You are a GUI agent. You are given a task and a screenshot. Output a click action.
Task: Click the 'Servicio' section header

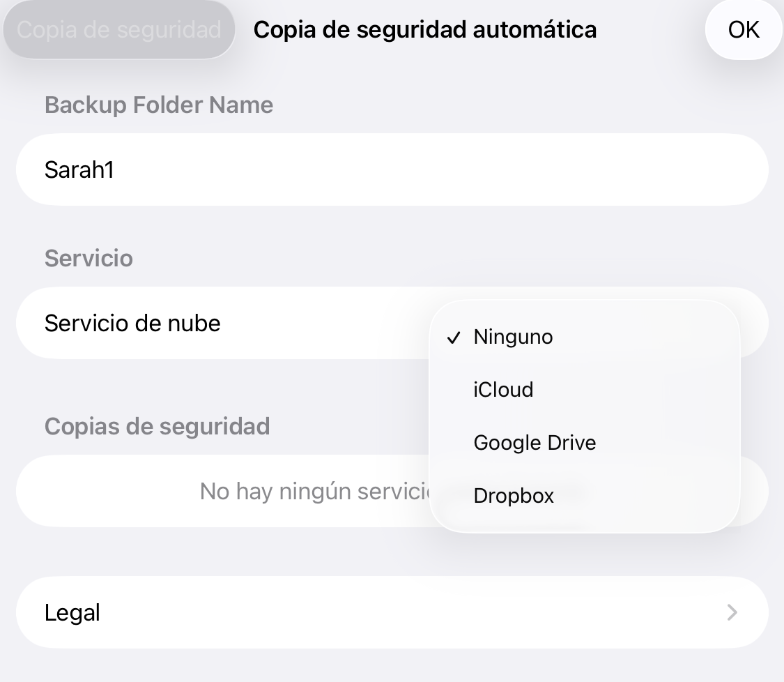pyautogui.click(x=89, y=259)
